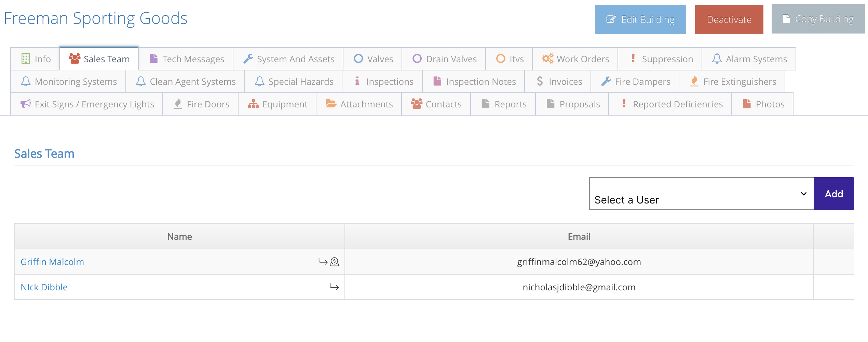Click the Alarm Systems bell icon

(x=717, y=58)
